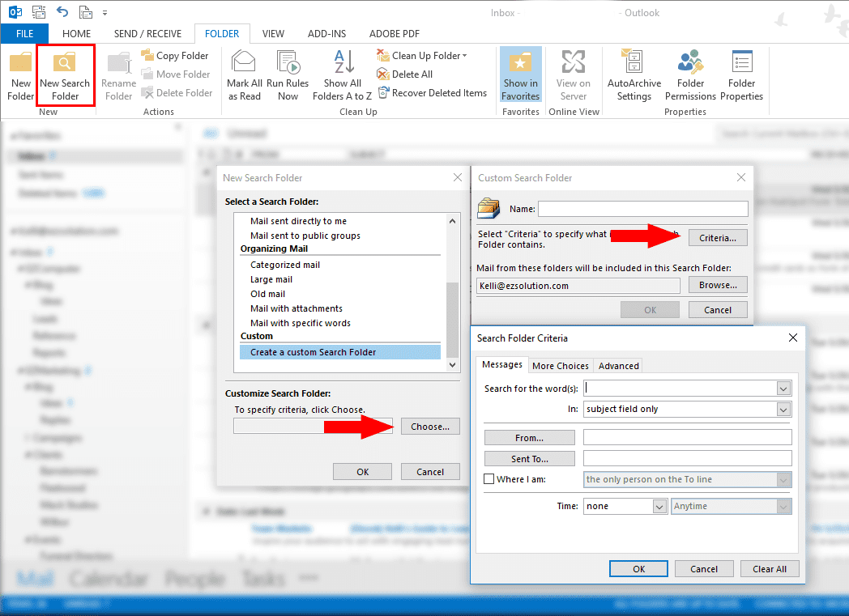Create a New Search Folder from the ribbon
The image size is (849, 616).
65,74
